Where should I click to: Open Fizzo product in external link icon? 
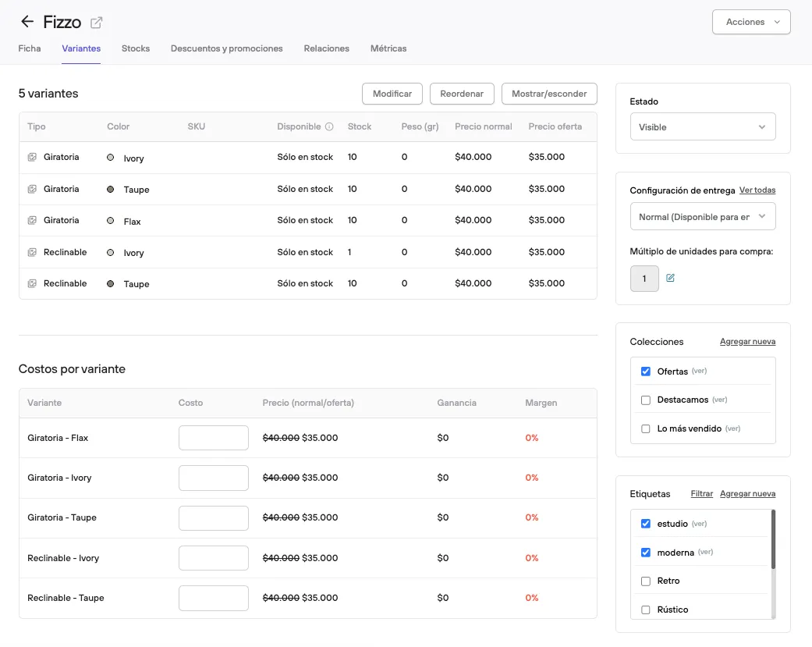click(x=96, y=23)
